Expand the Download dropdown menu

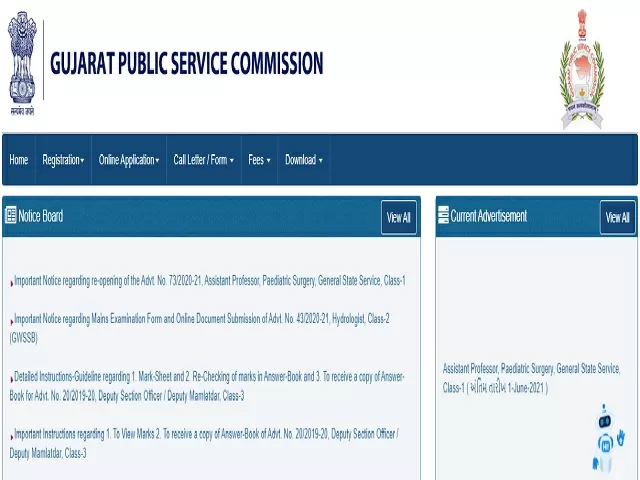304,160
